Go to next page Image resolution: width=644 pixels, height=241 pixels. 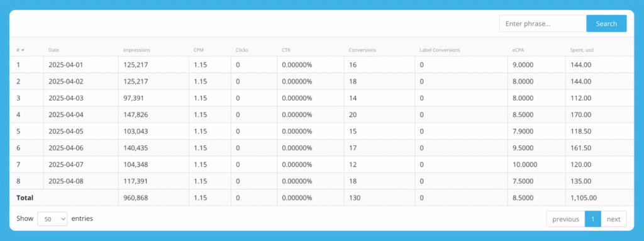pyautogui.click(x=614, y=219)
